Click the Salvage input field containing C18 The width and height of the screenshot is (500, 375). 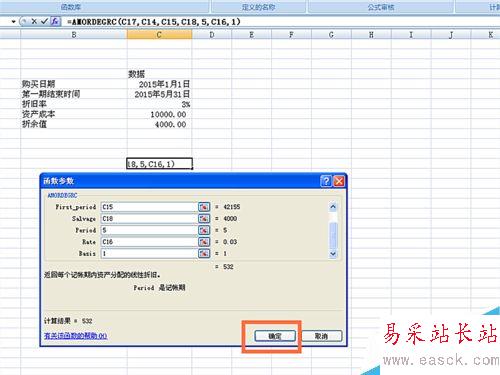[149, 219]
